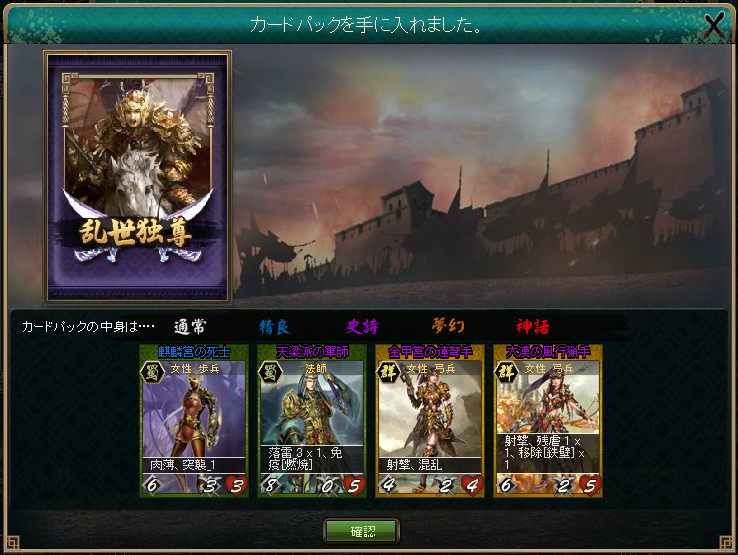
Task: Click the 蜀 faction badge on 麒麟営の死士
Action: 152,372
